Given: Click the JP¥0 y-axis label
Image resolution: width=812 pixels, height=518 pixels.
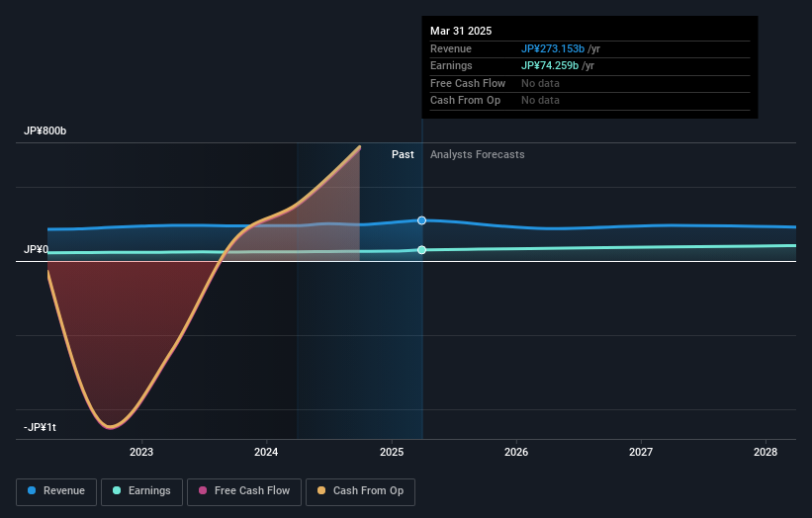Looking at the screenshot, I should pyautogui.click(x=36, y=249).
